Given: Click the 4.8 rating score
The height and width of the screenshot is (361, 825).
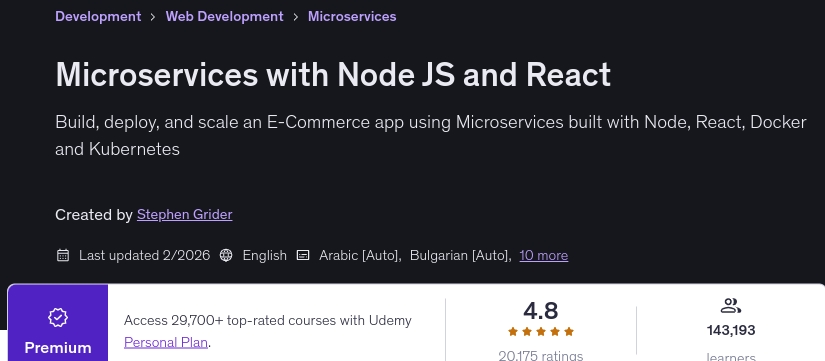Looking at the screenshot, I should [x=541, y=310].
